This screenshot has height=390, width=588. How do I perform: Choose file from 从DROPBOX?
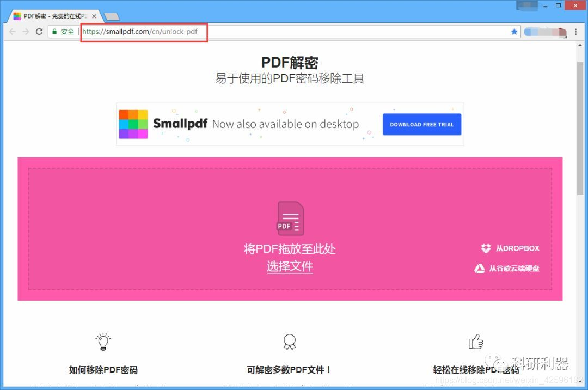[x=510, y=248]
